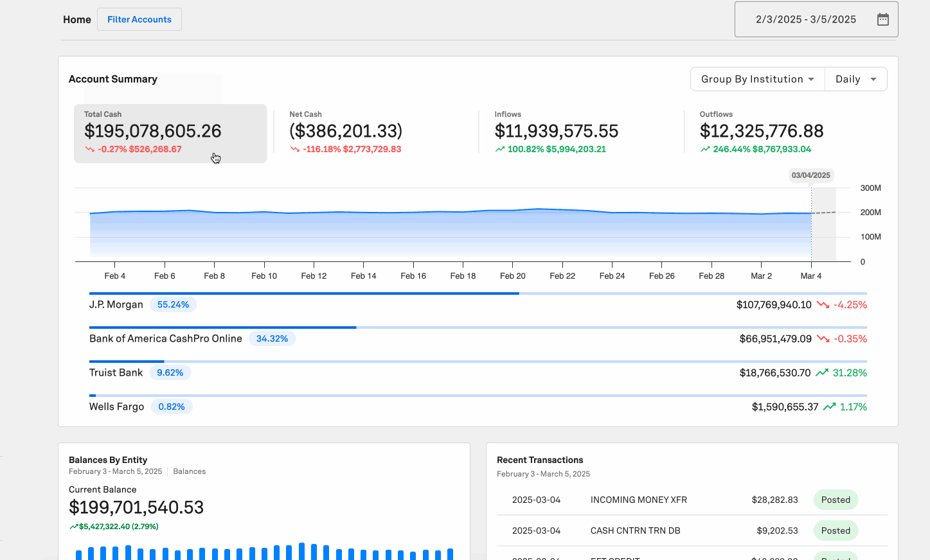Open the Group By Institution dropdown
930x560 pixels.
[756, 78]
